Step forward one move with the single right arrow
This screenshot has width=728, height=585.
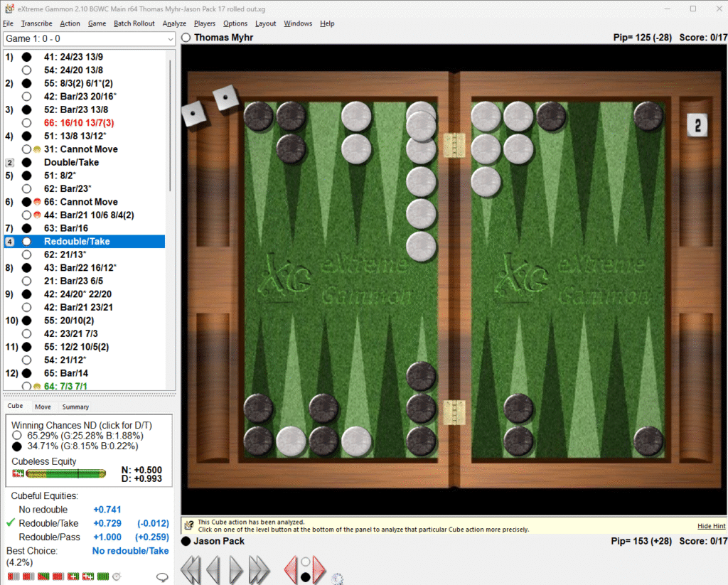pos(236,569)
